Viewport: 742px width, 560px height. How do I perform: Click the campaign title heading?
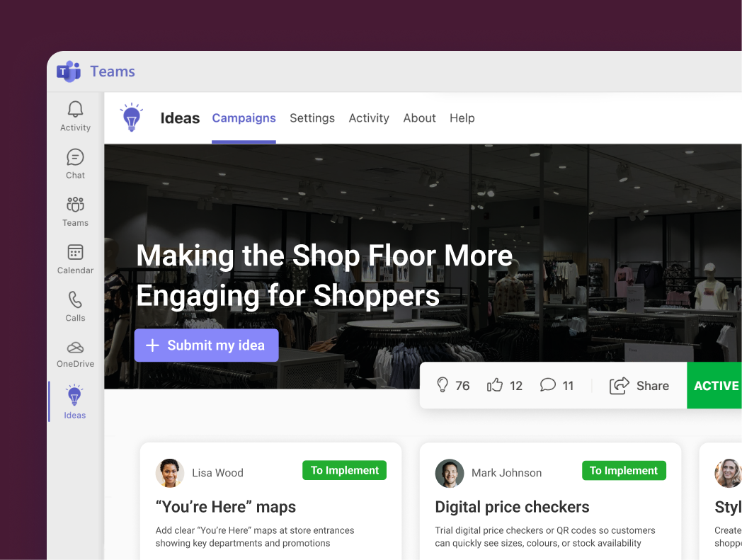tap(324, 275)
